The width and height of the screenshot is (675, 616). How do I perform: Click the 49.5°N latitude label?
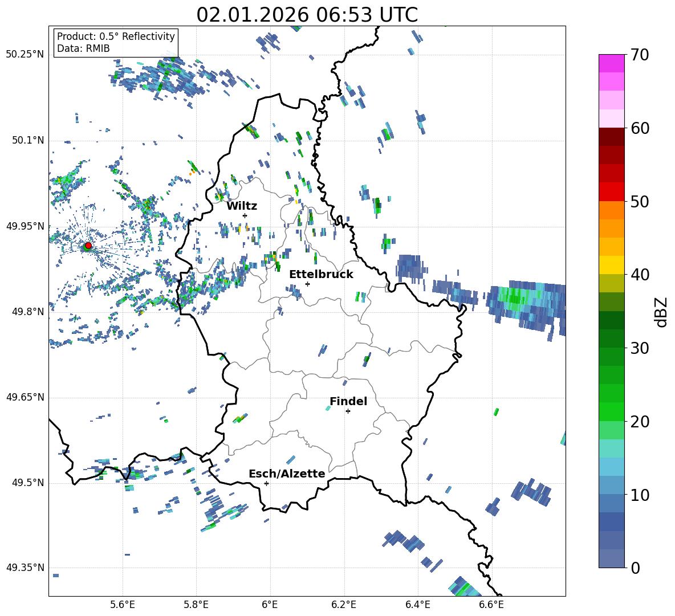tap(27, 483)
